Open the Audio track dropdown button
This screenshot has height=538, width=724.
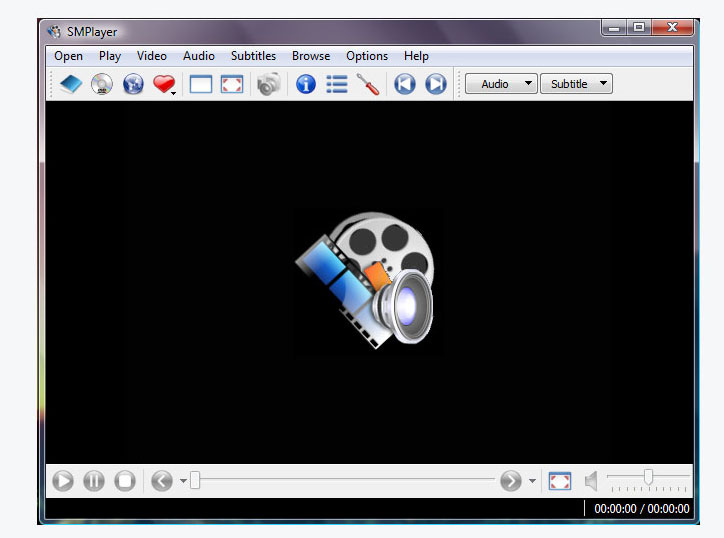click(x=501, y=84)
